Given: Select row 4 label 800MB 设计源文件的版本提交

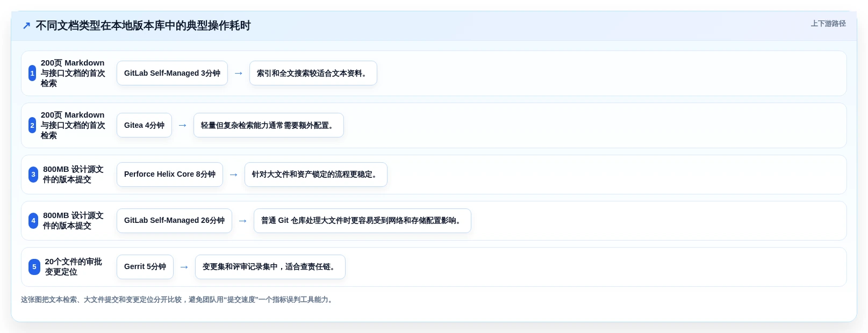Looking at the screenshot, I should 73,221.
